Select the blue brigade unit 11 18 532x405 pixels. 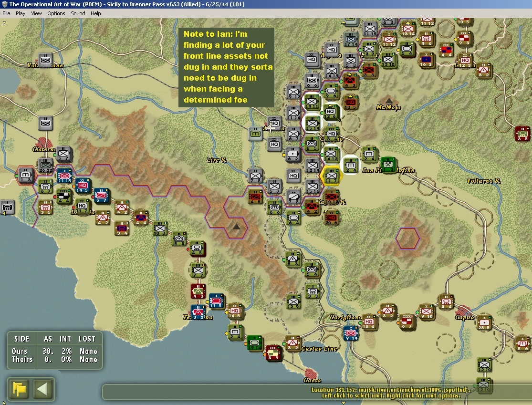point(64,176)
